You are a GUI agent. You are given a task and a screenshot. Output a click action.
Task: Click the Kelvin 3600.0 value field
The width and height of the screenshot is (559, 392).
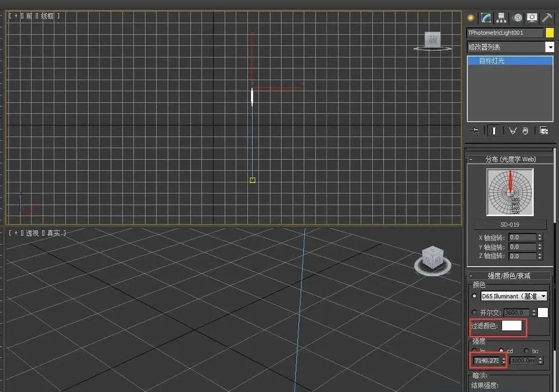[517, 312]
